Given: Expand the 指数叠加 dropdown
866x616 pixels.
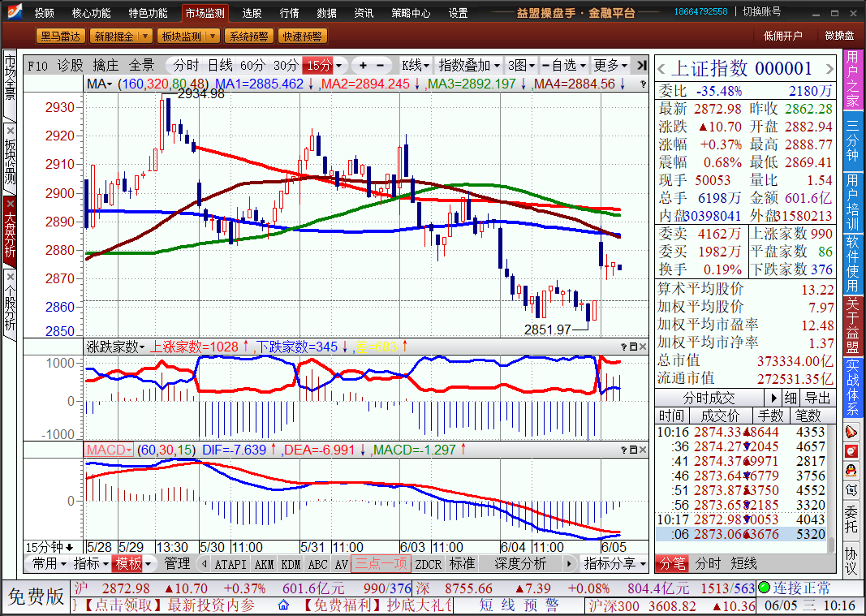Looking at the screenshot, I should click(469, 65).
